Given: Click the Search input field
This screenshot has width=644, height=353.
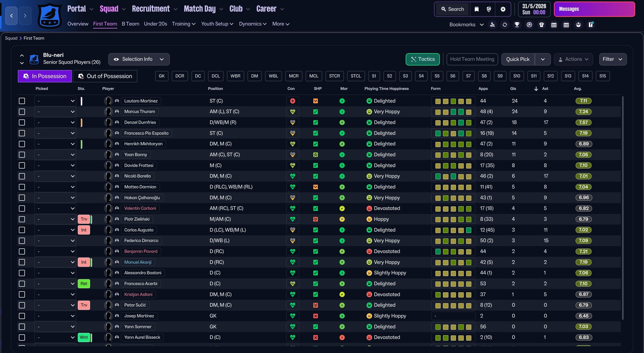Looking at the screenshot, I should click(452, 9).
